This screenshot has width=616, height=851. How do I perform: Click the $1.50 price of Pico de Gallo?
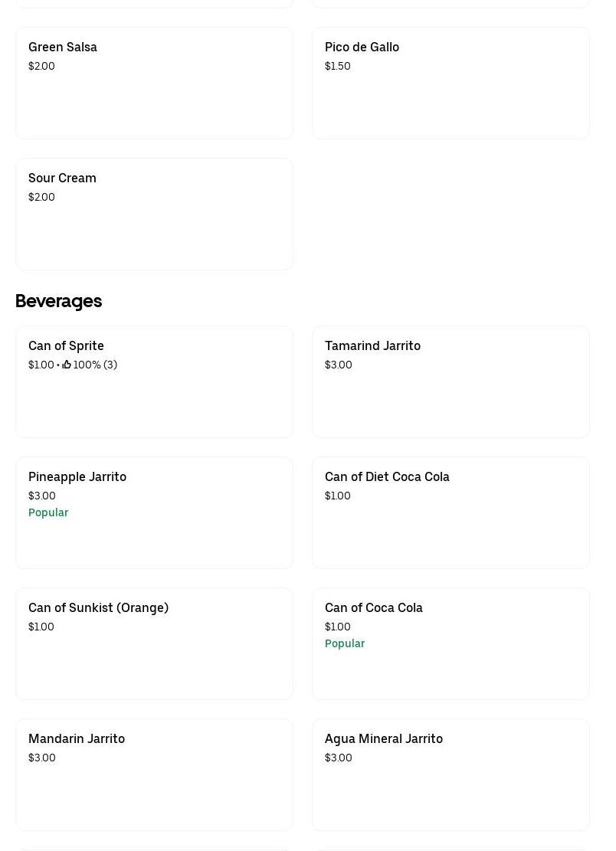338,66
